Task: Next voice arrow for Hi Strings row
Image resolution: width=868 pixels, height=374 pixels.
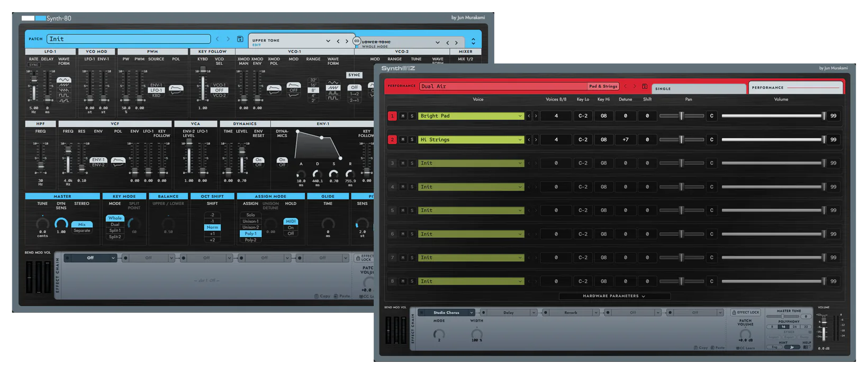Action: 536,140
